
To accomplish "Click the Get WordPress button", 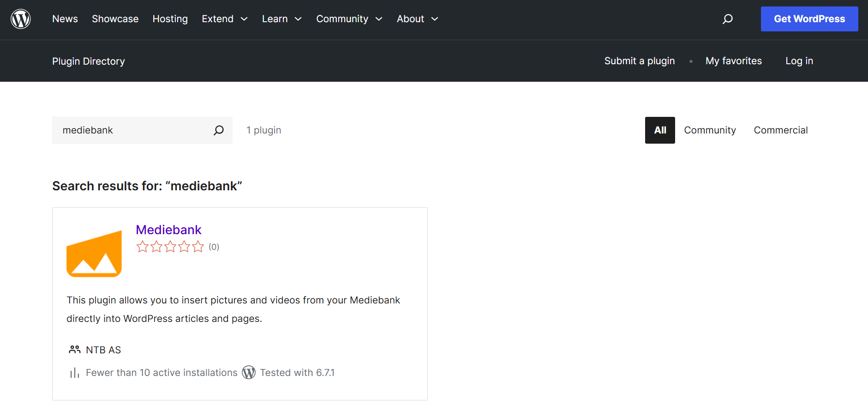I will [809, 19].
